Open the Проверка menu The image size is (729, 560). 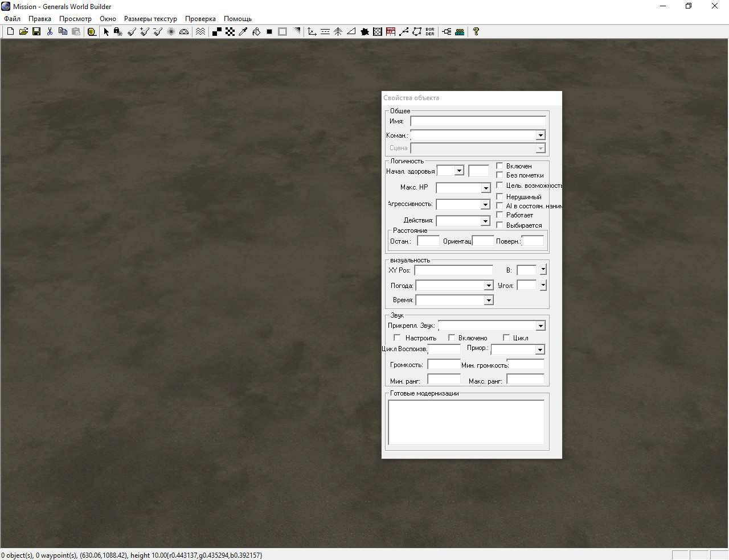coord(200,19)
